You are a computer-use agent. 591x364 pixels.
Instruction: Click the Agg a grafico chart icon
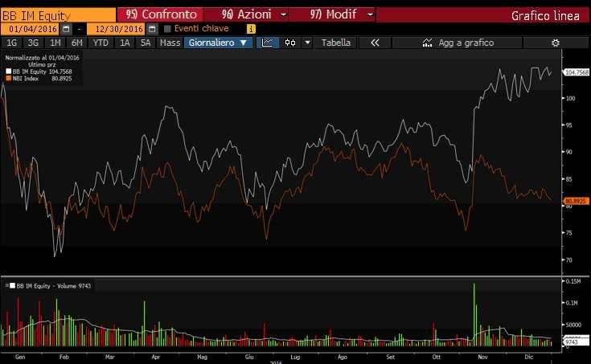click(427, 43)
